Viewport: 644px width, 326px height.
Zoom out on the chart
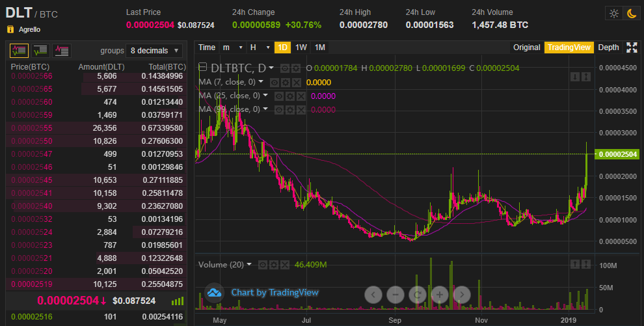(395, 294)
